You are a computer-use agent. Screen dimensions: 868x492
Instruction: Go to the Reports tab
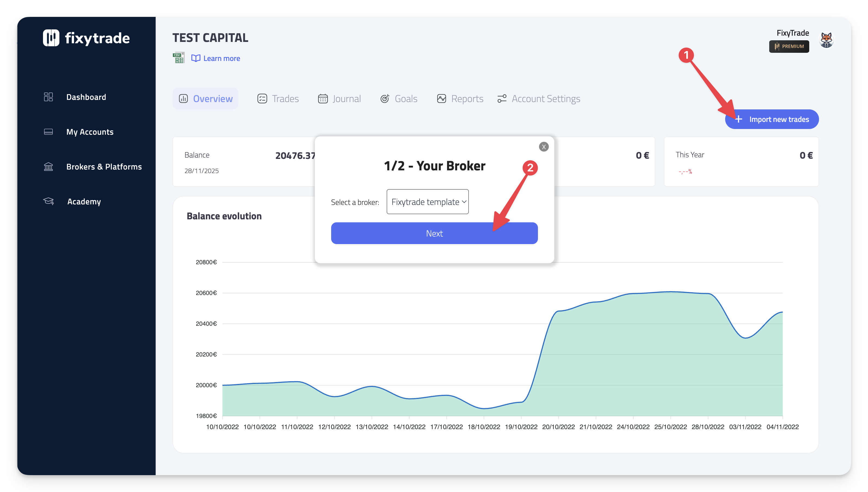click(460, 99)
